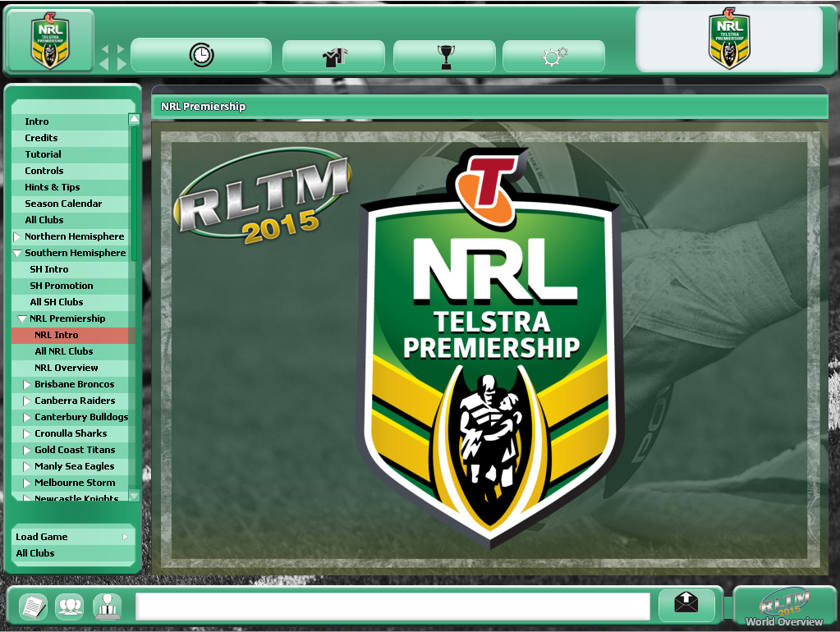Click the NRL Premiership title bar
This screenshot has height=632, width=840.
(489, 106)
